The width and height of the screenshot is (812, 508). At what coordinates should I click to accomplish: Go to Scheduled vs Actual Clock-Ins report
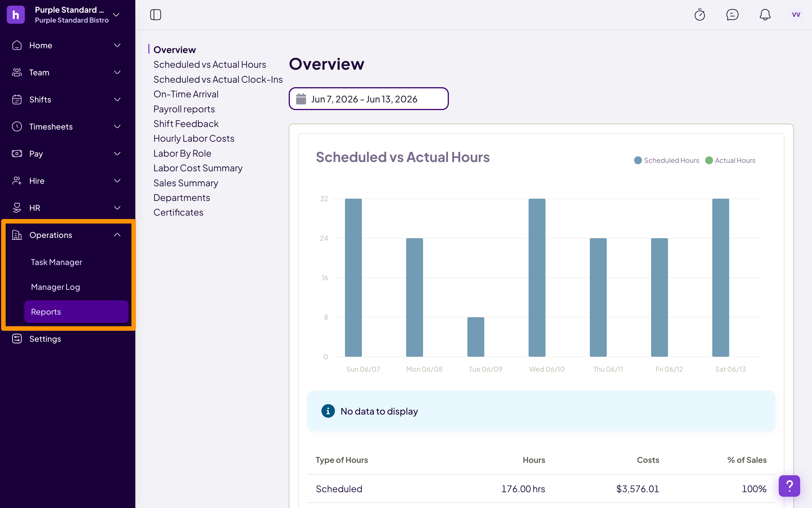218,79
